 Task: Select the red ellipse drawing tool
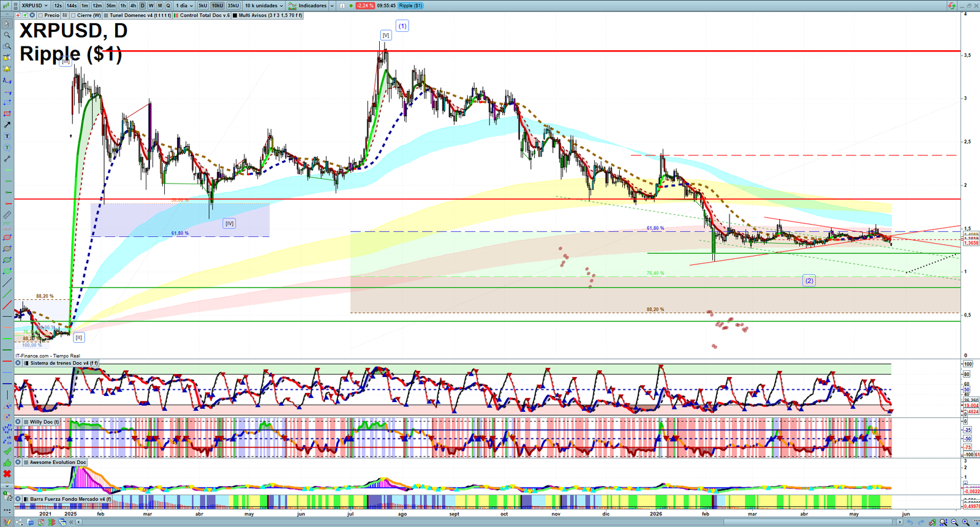(x=7, y=237)
